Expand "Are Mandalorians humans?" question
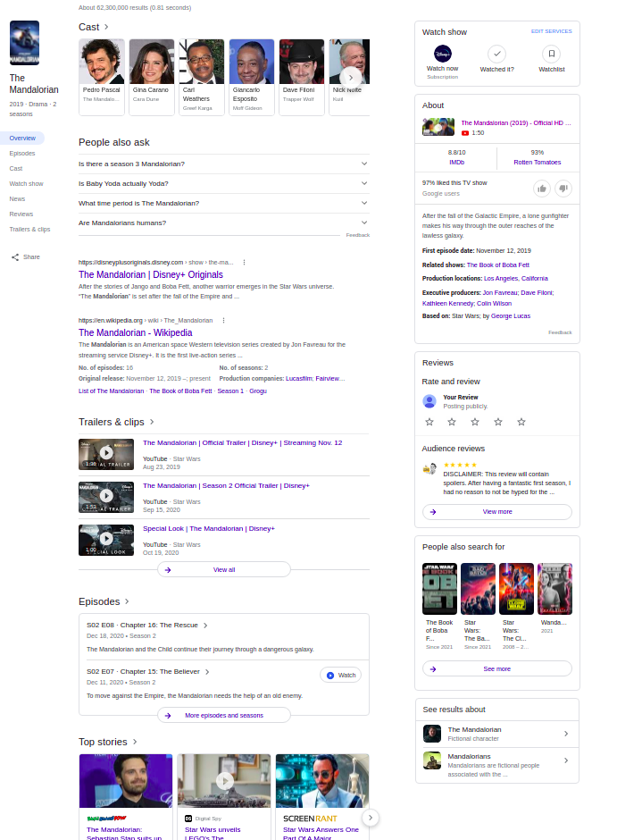 click(224, 223)
